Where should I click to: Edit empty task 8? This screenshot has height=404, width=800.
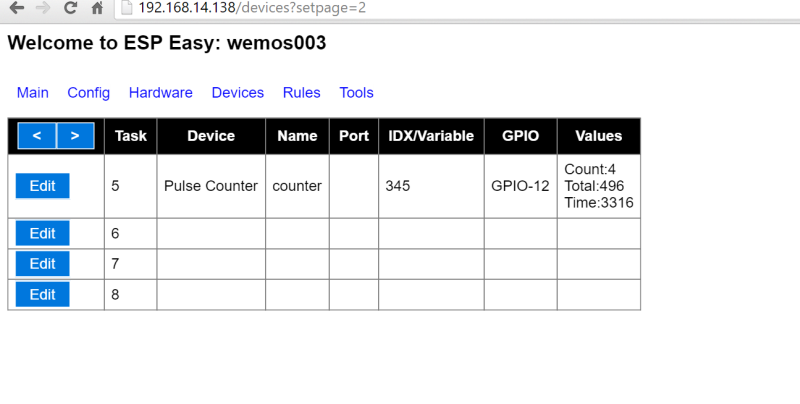coord(42,294)
